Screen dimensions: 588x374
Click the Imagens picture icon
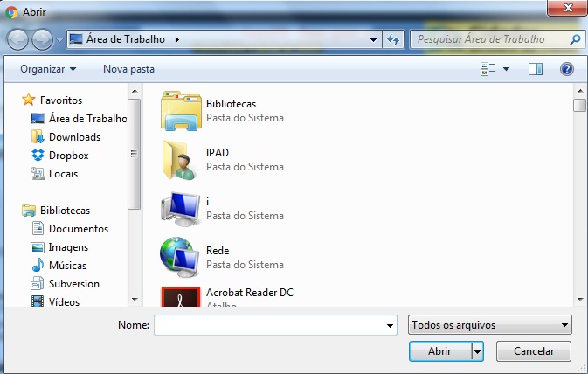pos(38,247)
